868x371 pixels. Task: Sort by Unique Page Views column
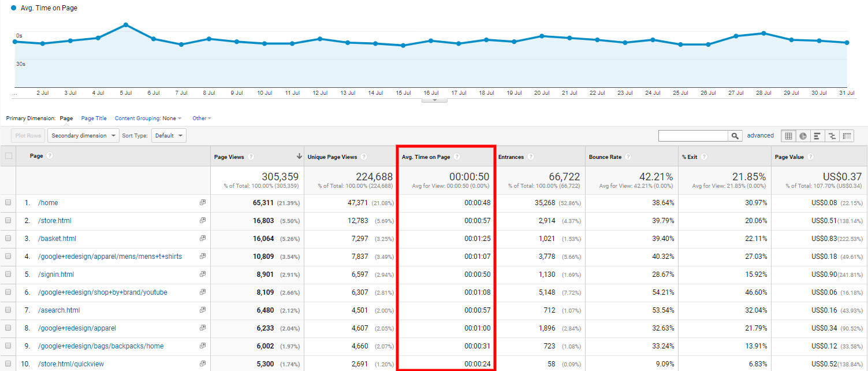click(332, 157)
